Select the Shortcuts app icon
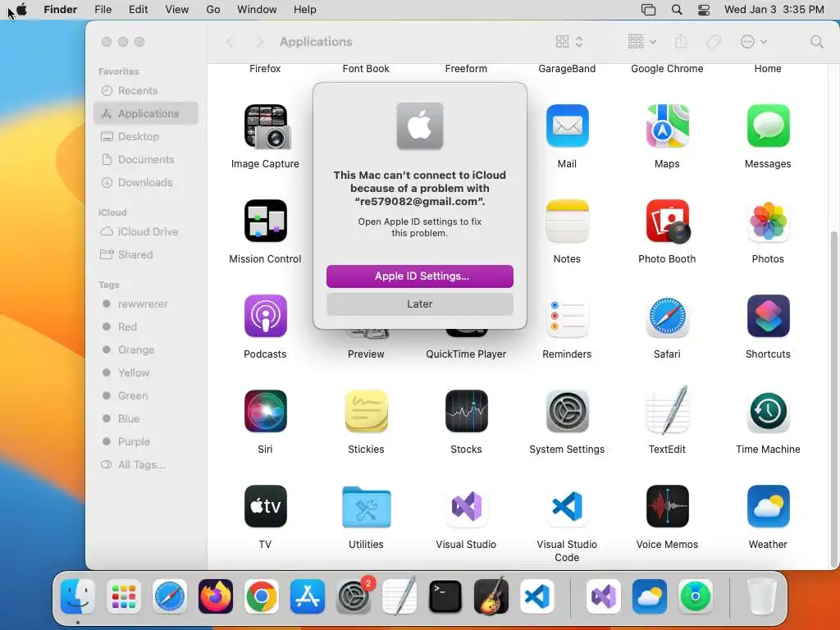 click(x=768, y=316)
